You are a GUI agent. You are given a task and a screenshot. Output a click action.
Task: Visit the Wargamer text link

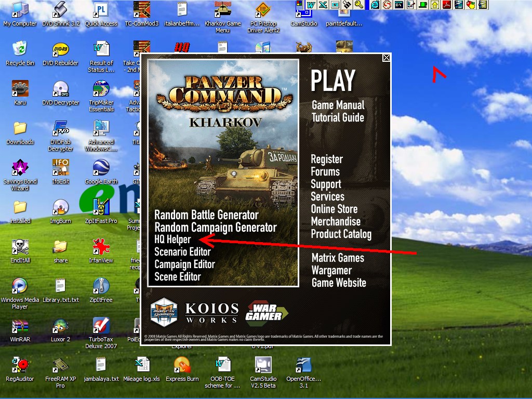[331, 270]
